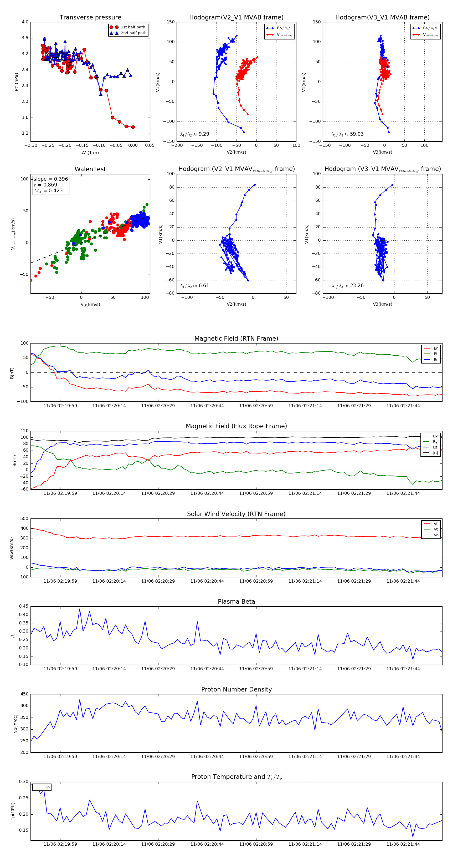Select the "1st half path" legend entry

(x=128, y=27)
